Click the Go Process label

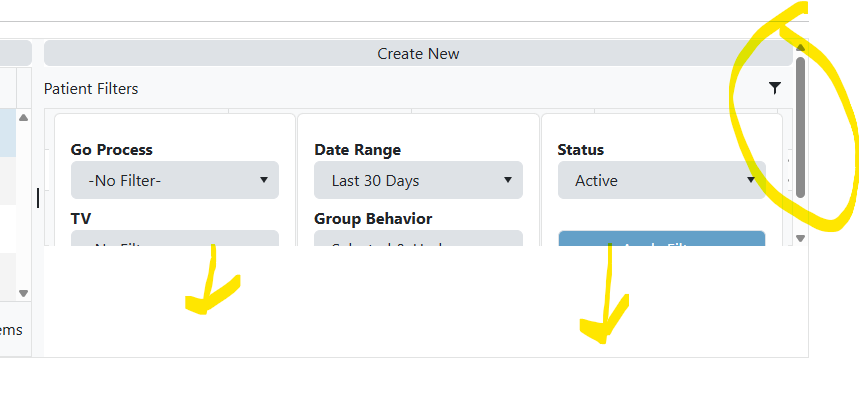point(111,150)
